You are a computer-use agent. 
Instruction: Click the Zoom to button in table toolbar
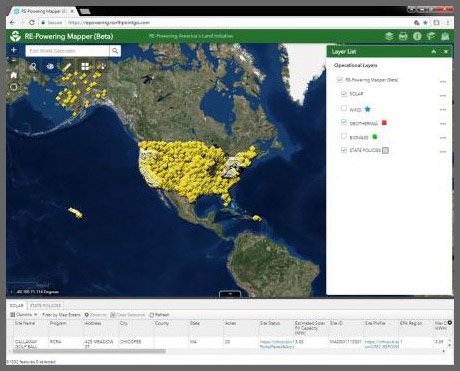tap(95, 315)
